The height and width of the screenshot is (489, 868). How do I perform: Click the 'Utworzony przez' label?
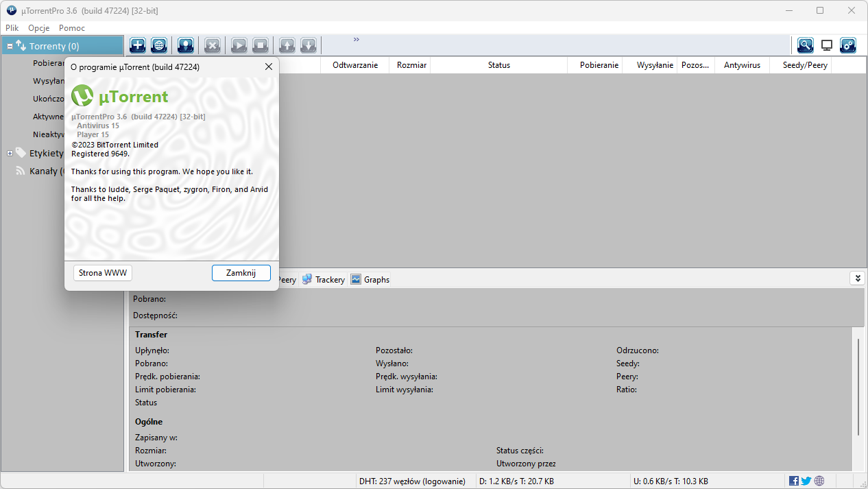pyautogui.click(x=526, y=464)
